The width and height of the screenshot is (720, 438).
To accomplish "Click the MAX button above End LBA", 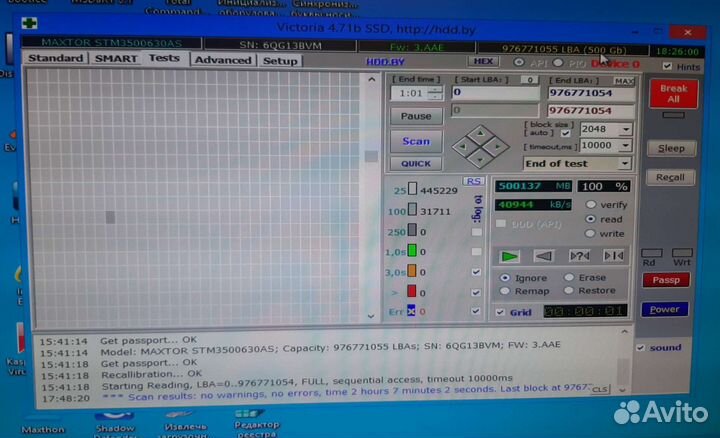I will (624, 81).
